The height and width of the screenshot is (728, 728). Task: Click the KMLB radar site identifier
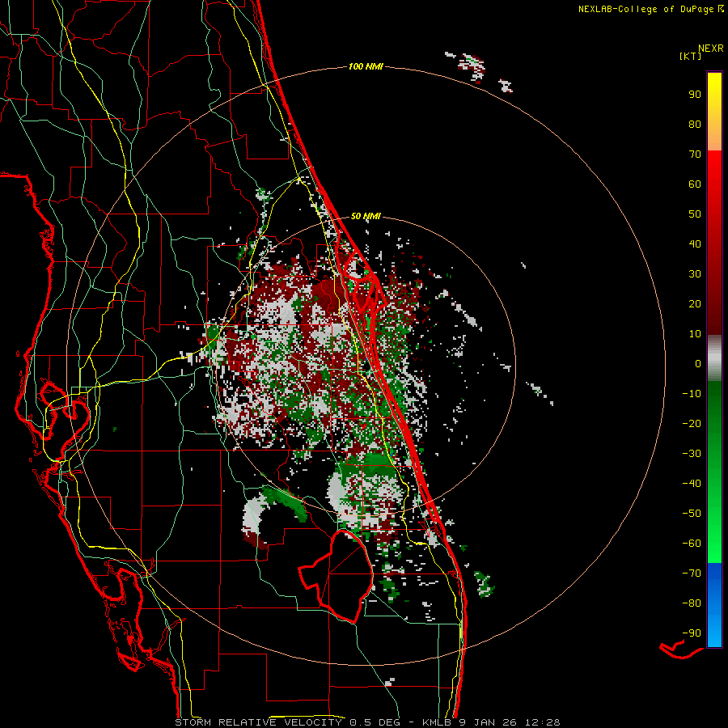[436, 722]
